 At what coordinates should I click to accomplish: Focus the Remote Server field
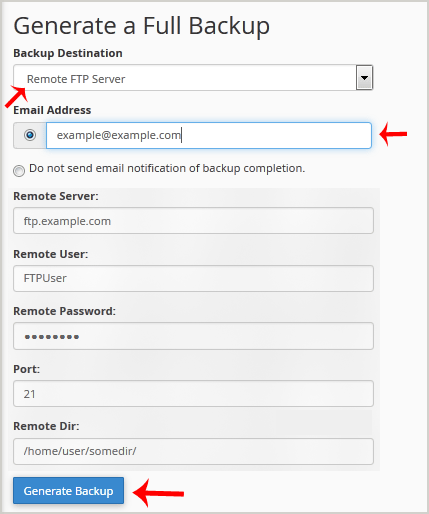click(x=193, y=221)
